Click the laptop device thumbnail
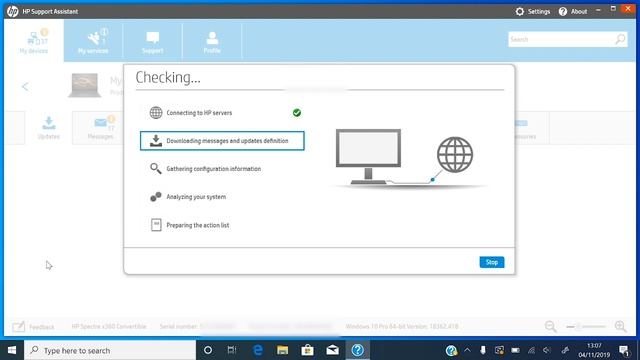The image size is (640, 360). [x=84, y=85]
